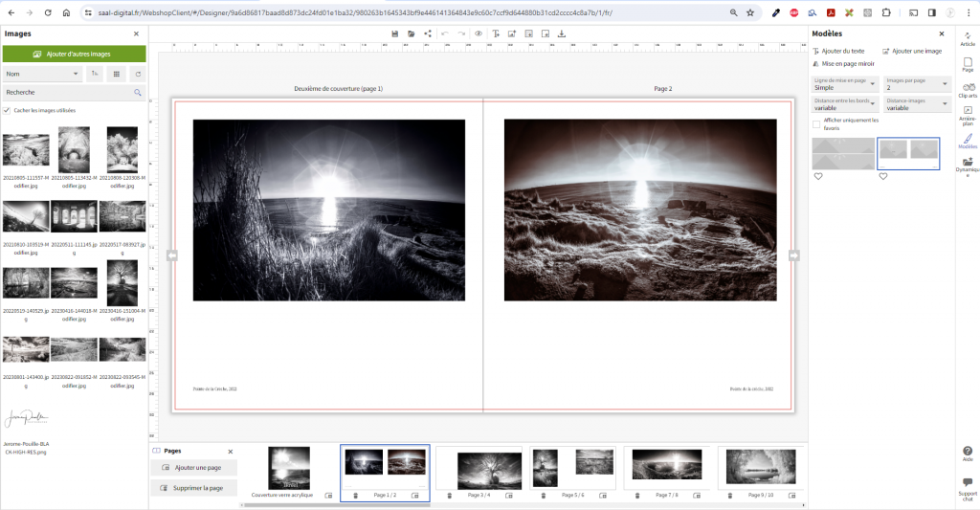Open the Arrière-plan sidebar panel
This screenshot has height=510, width=980.
coord(968,115)
